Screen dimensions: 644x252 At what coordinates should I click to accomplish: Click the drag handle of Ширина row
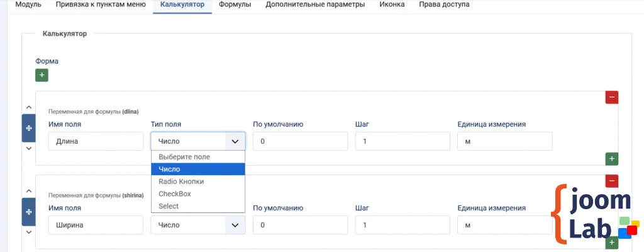(x=29, y=212)
